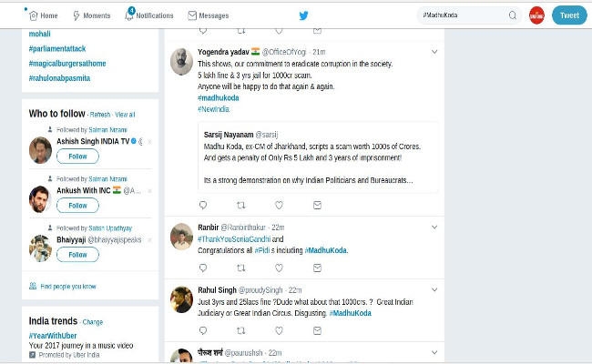Open the chevron menu on Rahul Singh's tweet
The height and width of the screenshot is (364, 592).
tap(434, 289)
